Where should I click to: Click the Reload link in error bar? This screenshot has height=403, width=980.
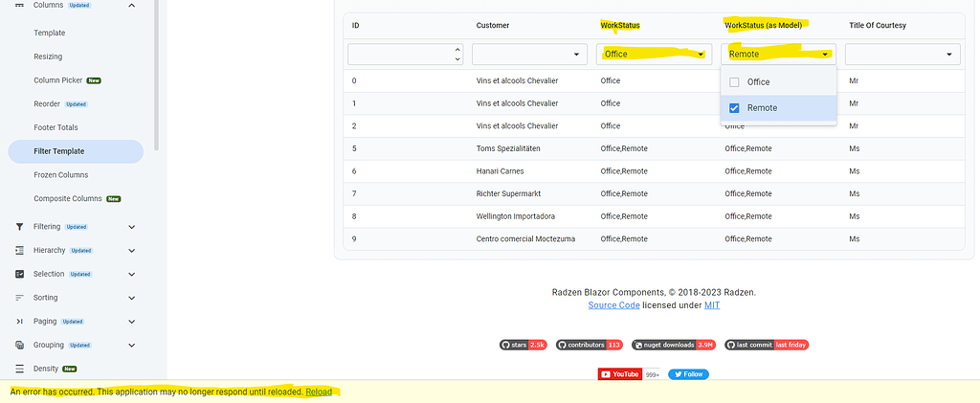319,392
